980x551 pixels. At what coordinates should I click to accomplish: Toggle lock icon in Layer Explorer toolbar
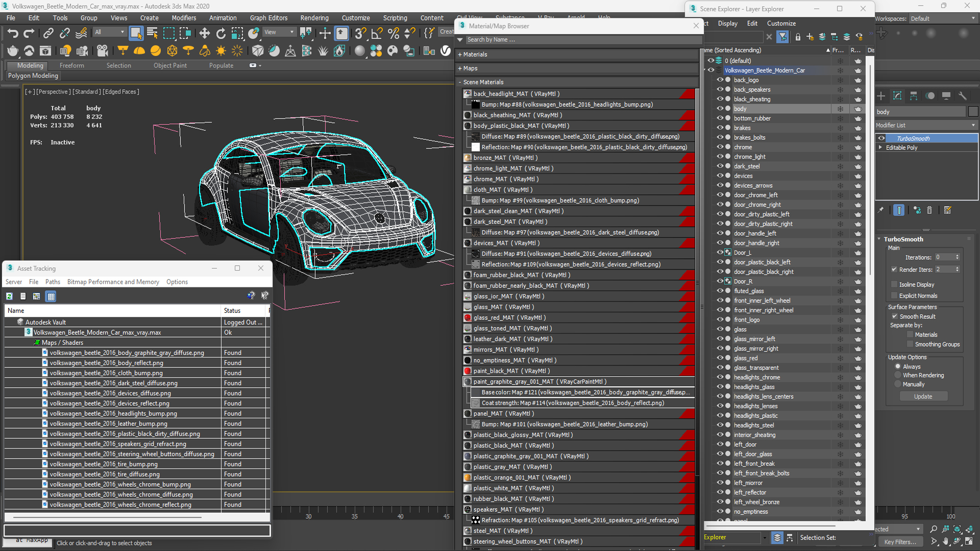(798, 37)
